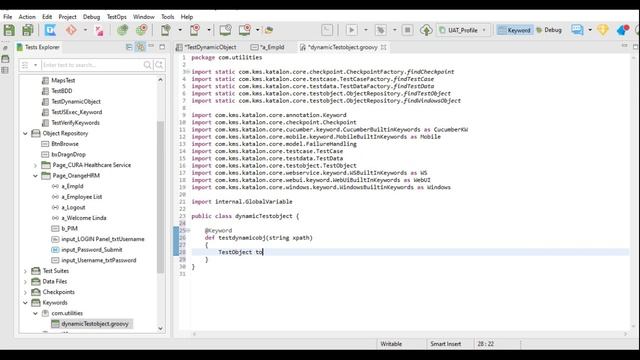
Task: Click the Record Windows icon
Action: 244,30
